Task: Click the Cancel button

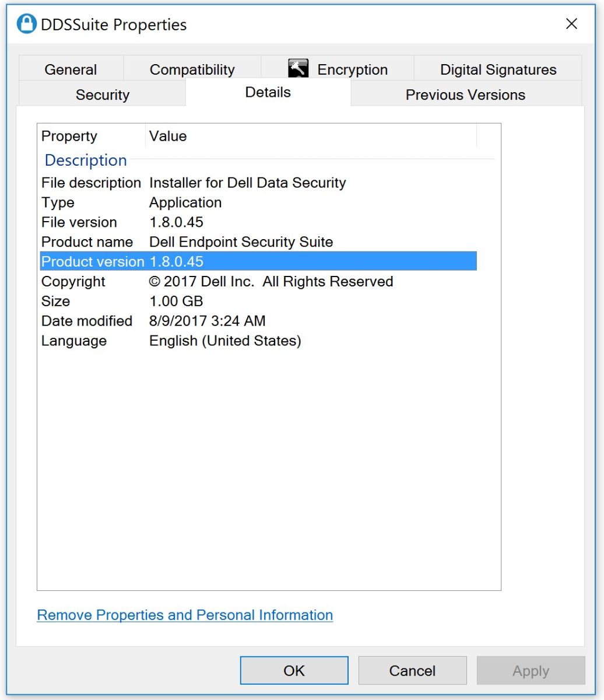Action: tap(412, 670)
